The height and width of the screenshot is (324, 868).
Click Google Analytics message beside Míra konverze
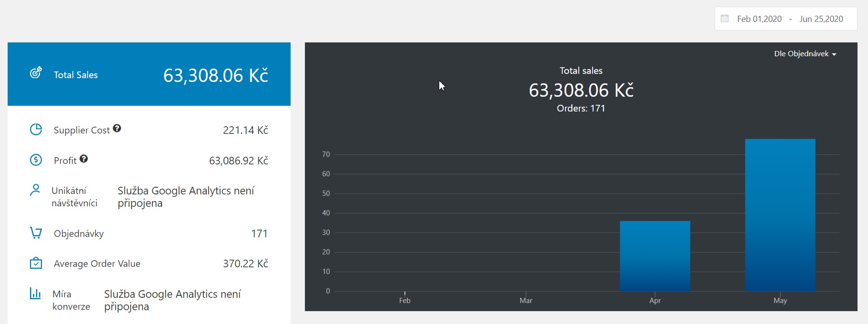click(x=172, y=300)
